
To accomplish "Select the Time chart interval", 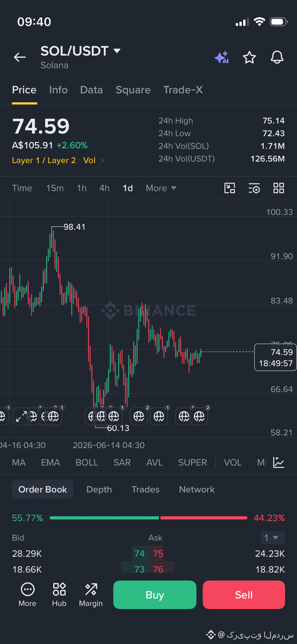I will coord(22,188).
